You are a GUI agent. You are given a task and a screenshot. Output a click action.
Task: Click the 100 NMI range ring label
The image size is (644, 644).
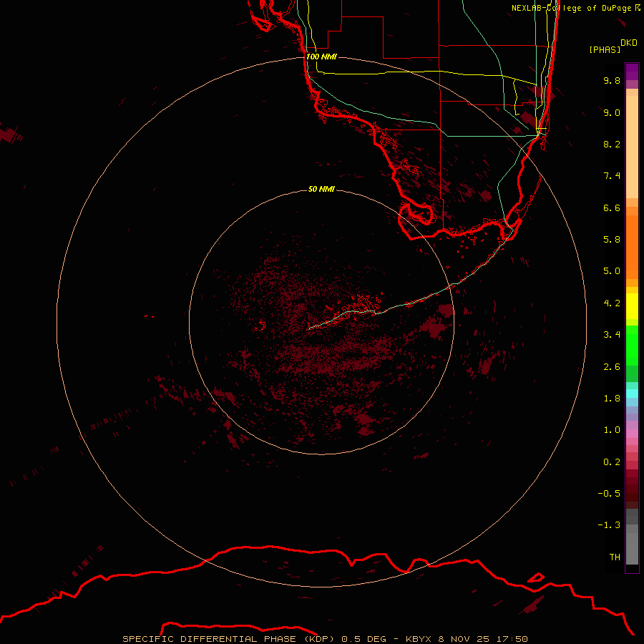point(321,57)
